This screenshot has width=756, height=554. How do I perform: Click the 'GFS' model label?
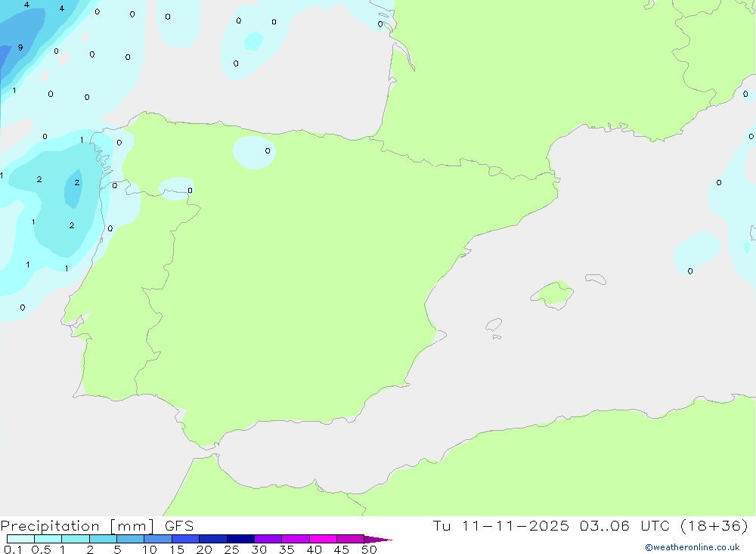[179, 526]
